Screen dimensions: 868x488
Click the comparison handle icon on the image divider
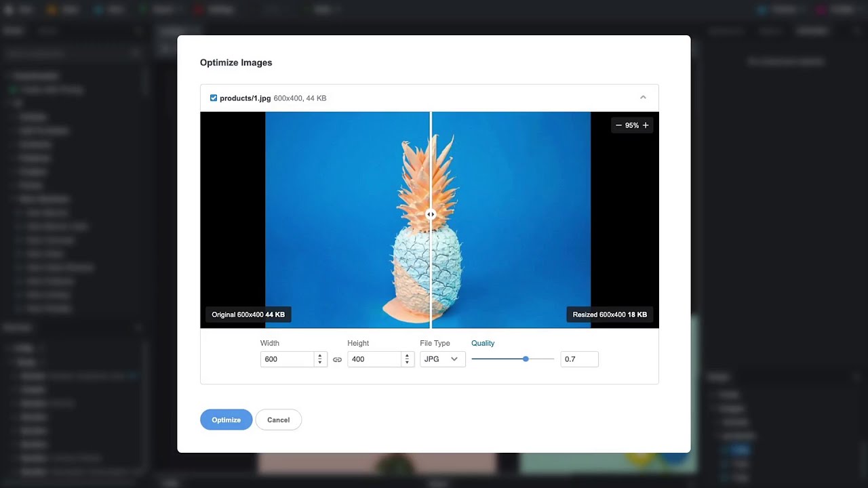tap(431, 214)
